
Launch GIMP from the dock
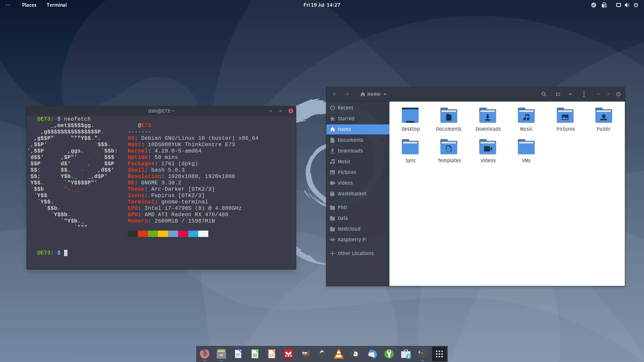[x=305, y=354]
